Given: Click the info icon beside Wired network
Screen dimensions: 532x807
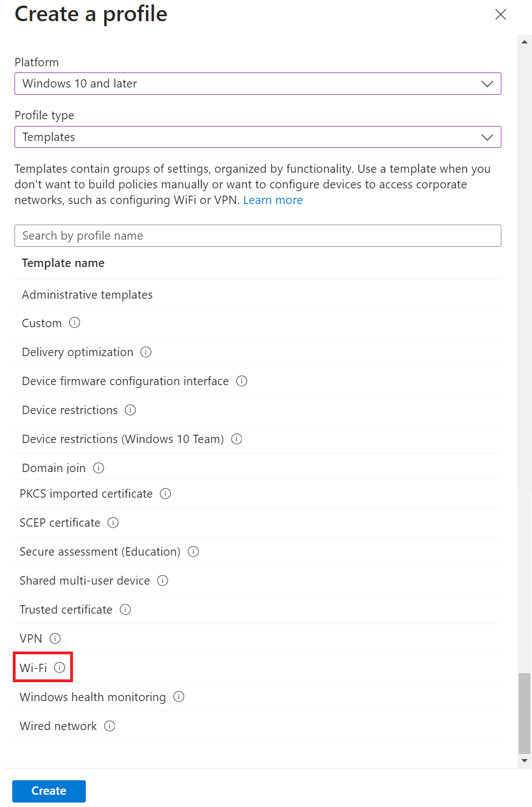Looking at the screenshot, I should [x=110, y=726].
